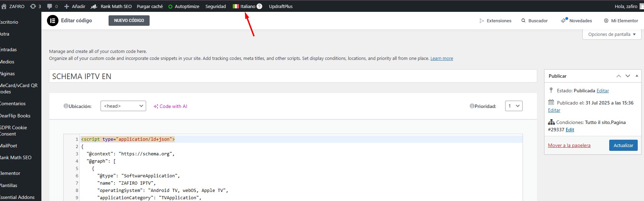Open the updates icon showing 3
Viewport: 644px width, 201px height.
(33, 6)
